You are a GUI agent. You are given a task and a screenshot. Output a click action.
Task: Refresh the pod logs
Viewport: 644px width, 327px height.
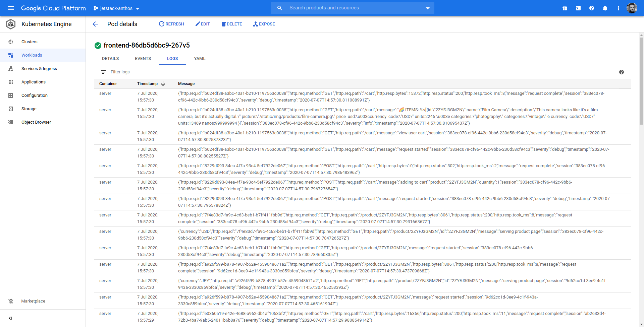(x=171, y=24)
